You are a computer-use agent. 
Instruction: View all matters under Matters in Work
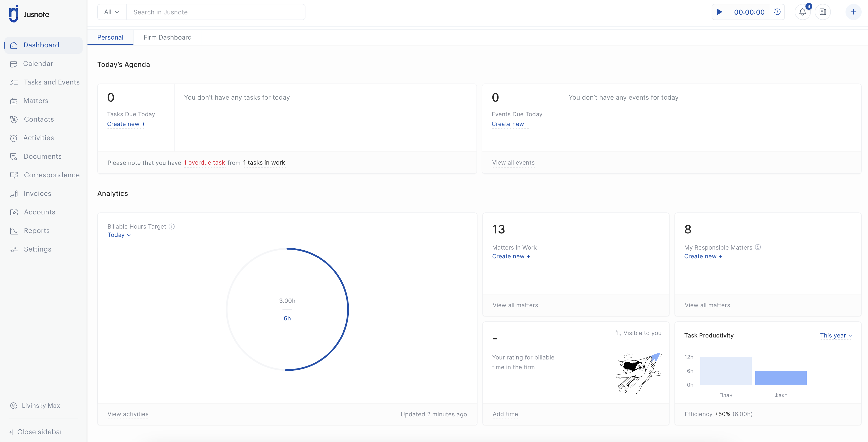pos(515,305)
